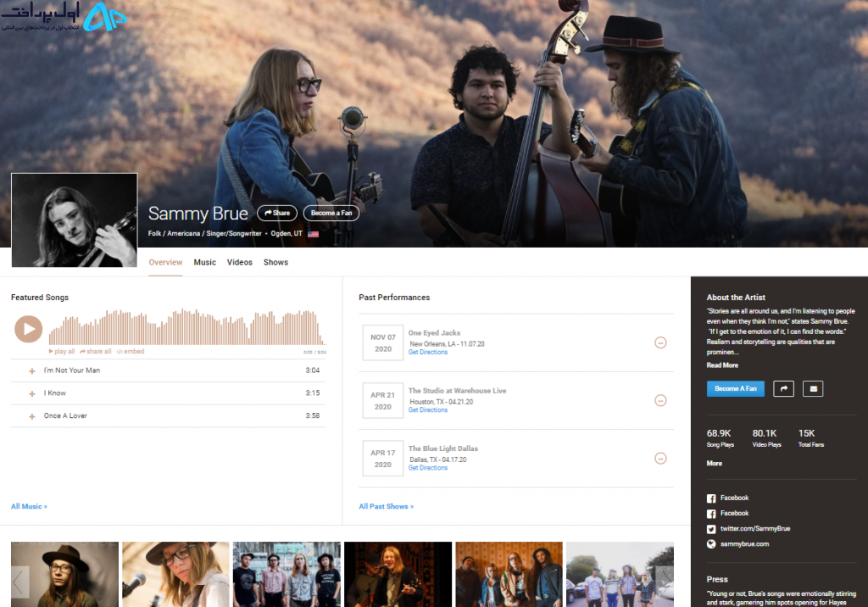Open the All Past Shows link
The height and width of the screenshot is (607, 868).
tap(386, 506)
